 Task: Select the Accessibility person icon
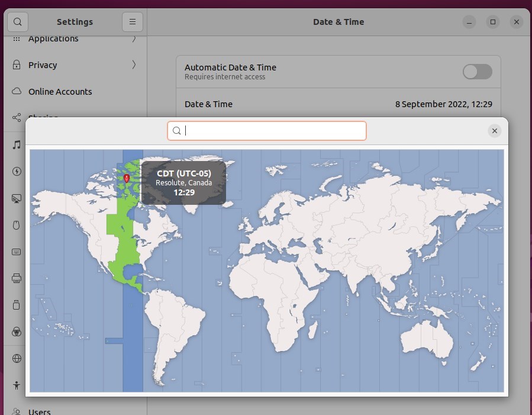16,385
